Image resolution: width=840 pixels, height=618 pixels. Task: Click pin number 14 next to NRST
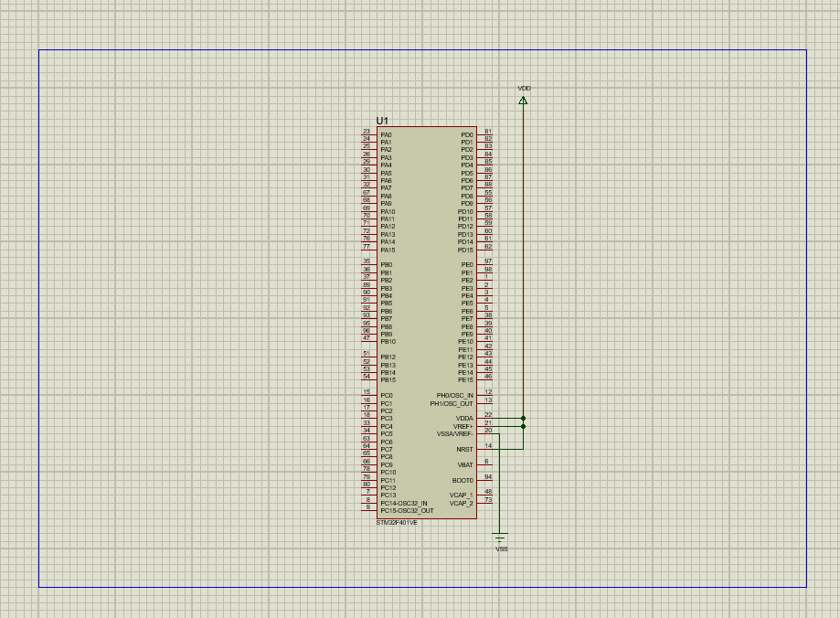click(488, 446)
